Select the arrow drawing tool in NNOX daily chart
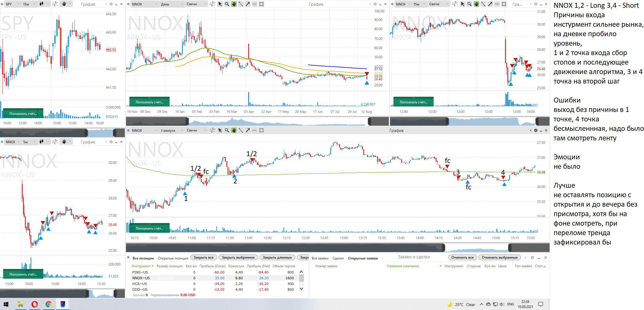The height and width of the screenshot is (310, 644). click(248, 4)
